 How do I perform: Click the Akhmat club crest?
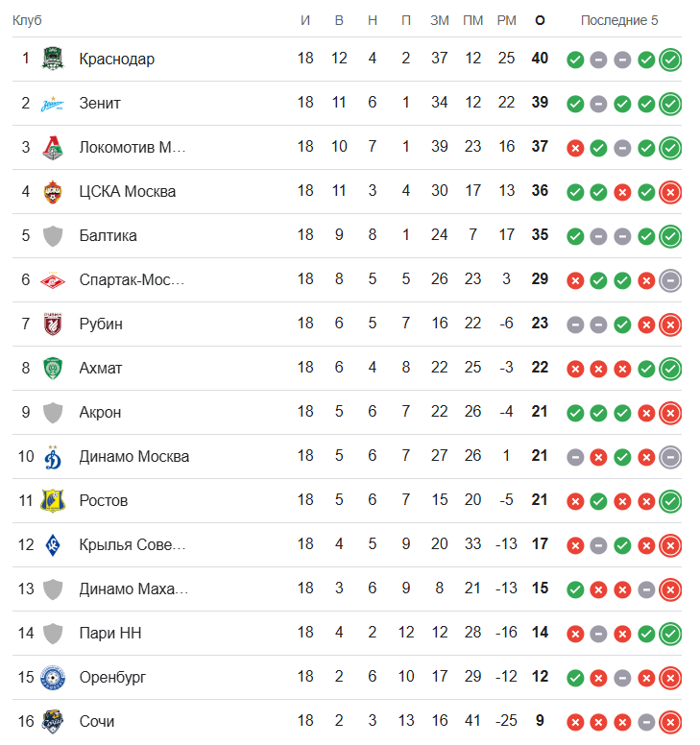point(53,368)
